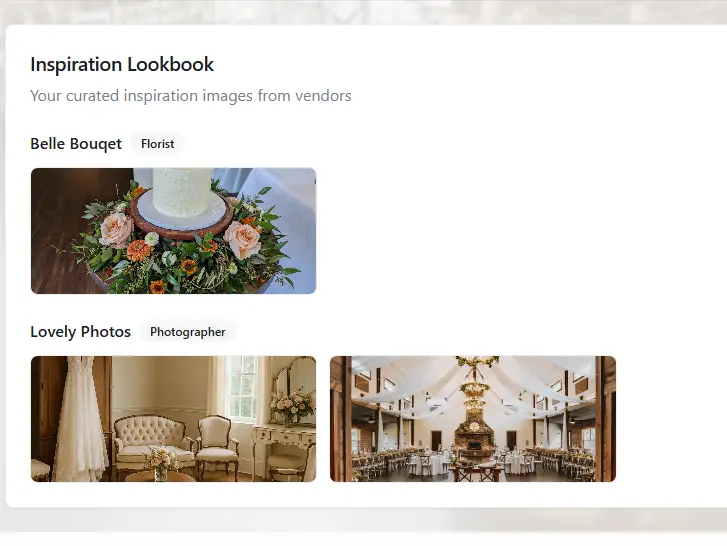Open the reception hall inspiration photo
Viewport: 727px width, 546px height.
pyautogui.click(x=473, y=419)
